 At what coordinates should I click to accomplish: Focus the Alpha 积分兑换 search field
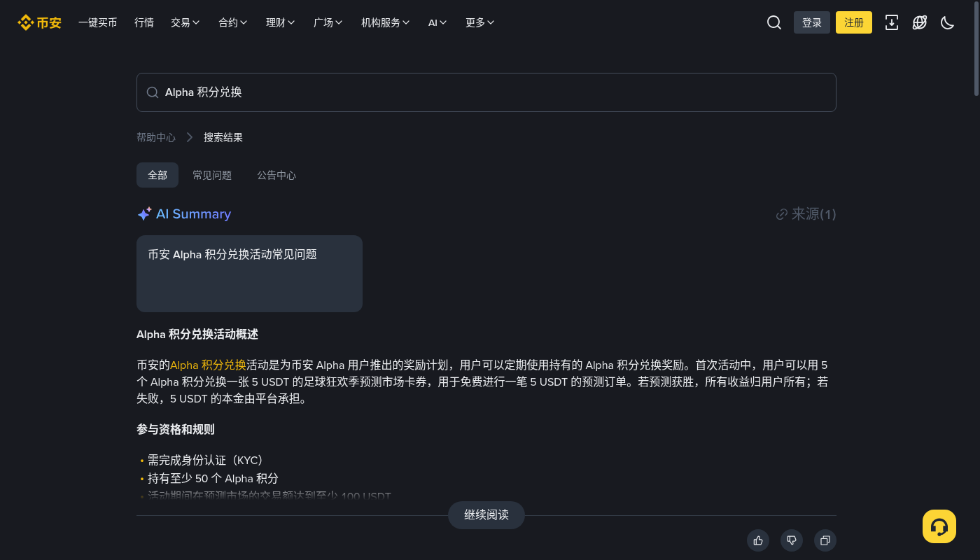486,92
